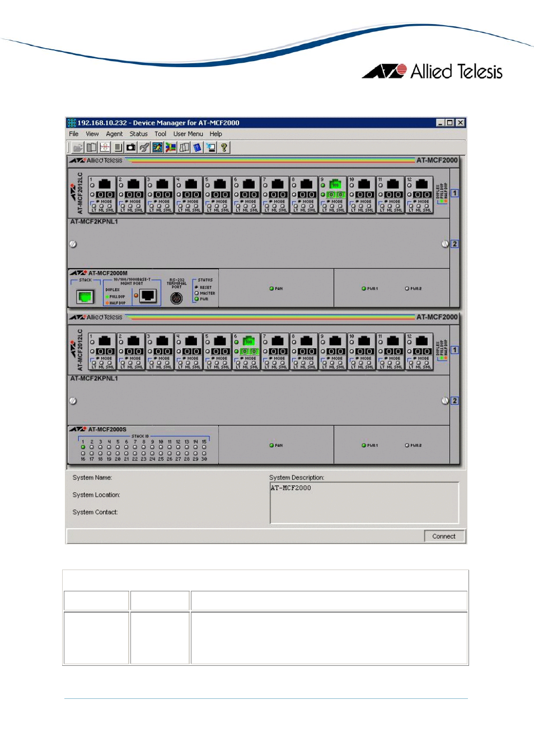Select slot 2 label of lower chassis
The height and width of the screenshot is (756, 534).
tap(455, 401)
